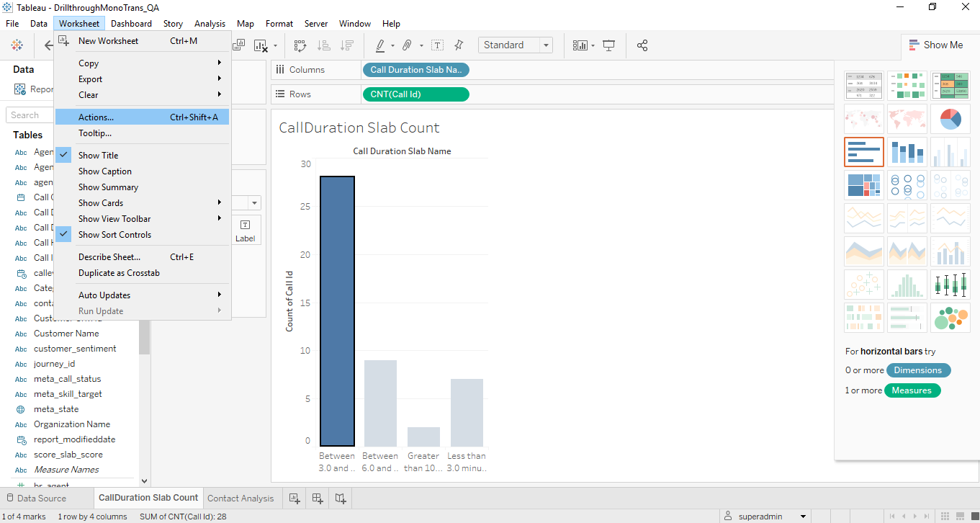The width and height of the screenshot is (980, 523).
Task: Switch to the Contact Analysis tab
Action: [240, 498]
